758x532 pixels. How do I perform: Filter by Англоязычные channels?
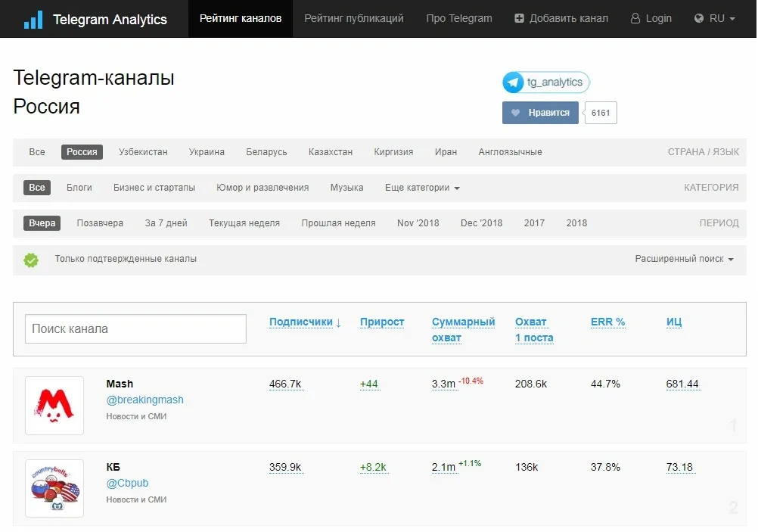pos(510,152)
